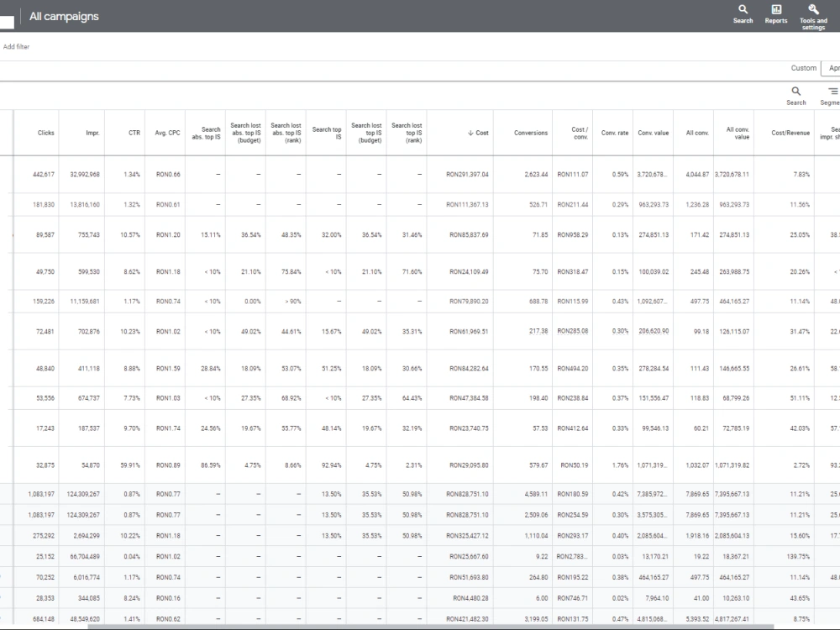Select Avg. CPC value RON1.59
Image resolution: width=840 pixels, height=630 pixels.
[x=168, y=369]
